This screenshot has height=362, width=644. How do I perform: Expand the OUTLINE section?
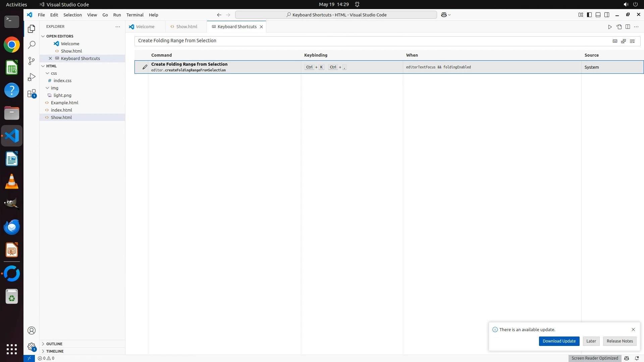point(54,344)
